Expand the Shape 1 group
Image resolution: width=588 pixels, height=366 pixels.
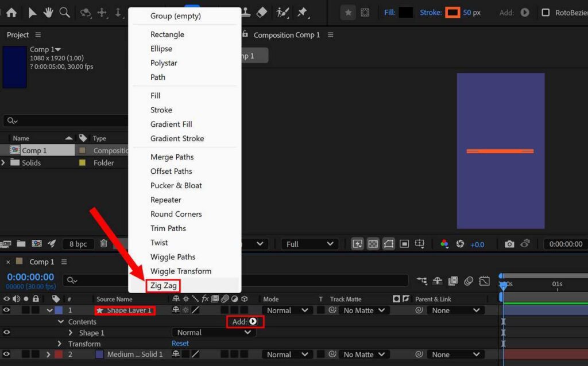[71, 333]
